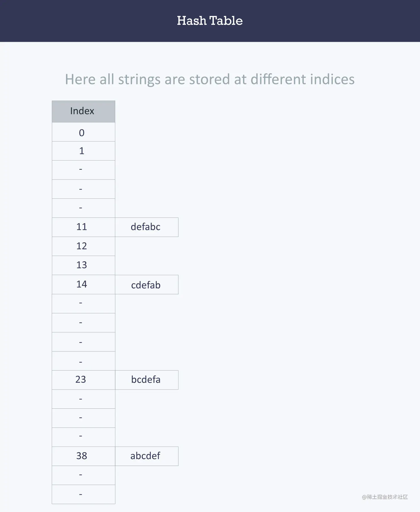
Task: Select the bcdefa string cell
Action: [146, 380]
